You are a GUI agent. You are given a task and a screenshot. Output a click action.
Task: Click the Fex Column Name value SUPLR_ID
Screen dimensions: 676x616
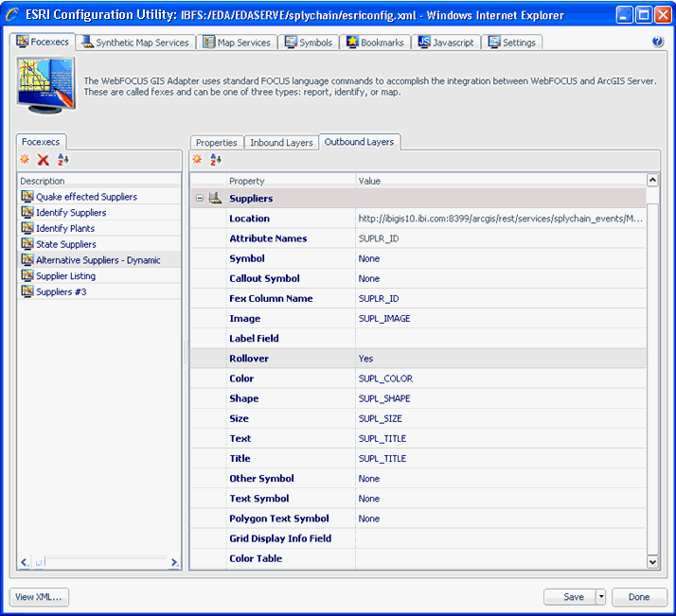379,298
